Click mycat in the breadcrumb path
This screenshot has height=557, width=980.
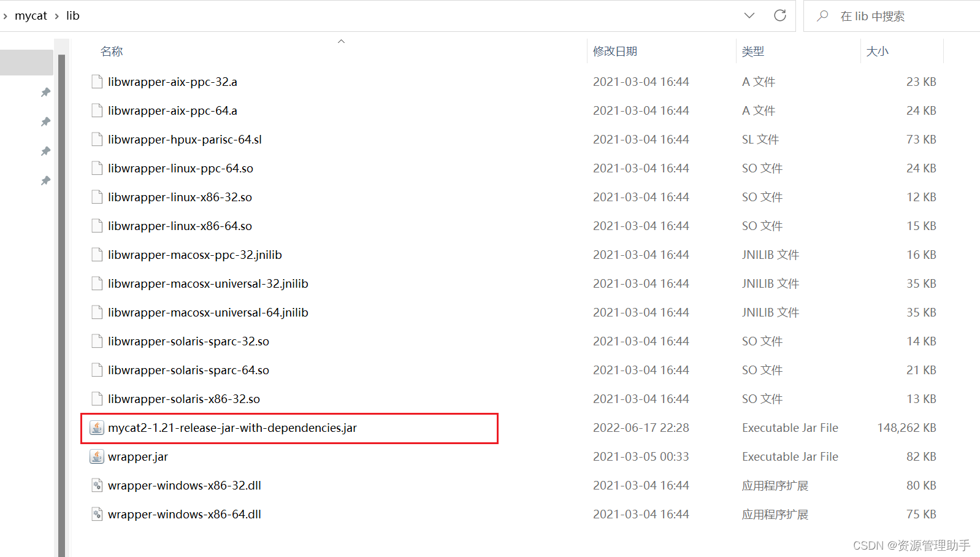coord(31,16)
